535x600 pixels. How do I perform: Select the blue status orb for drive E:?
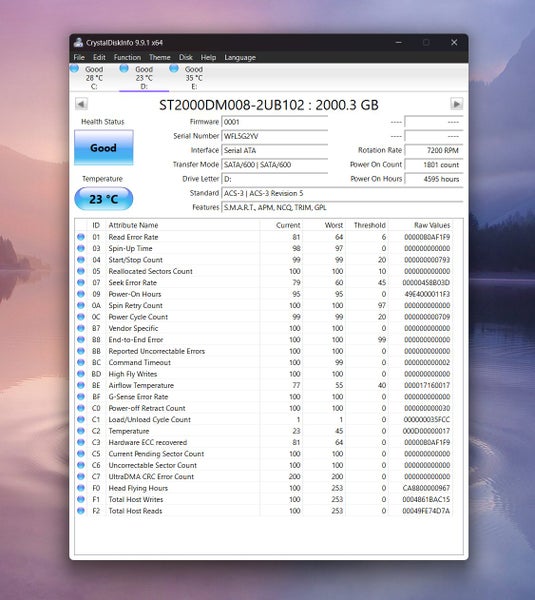click(x=174, y=68)
